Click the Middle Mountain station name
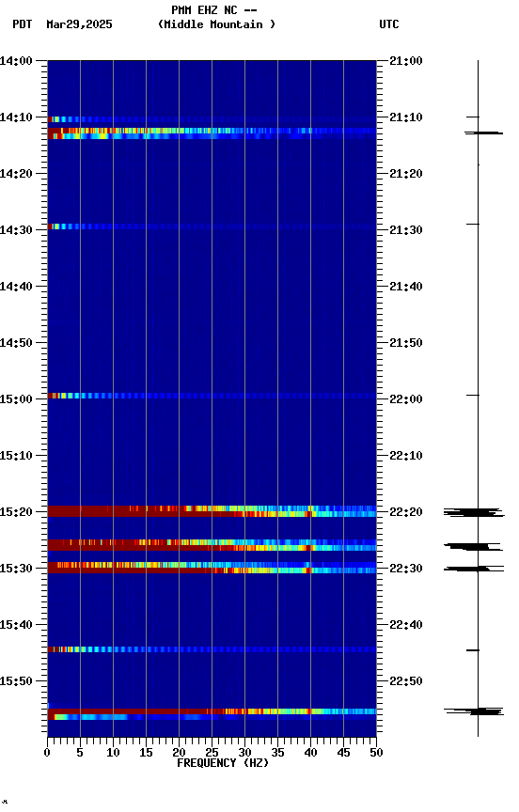 [216, 24]
